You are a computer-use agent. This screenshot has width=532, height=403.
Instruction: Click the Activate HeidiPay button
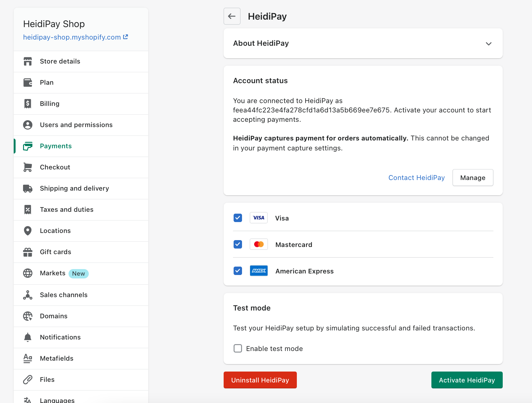(466, 380)
